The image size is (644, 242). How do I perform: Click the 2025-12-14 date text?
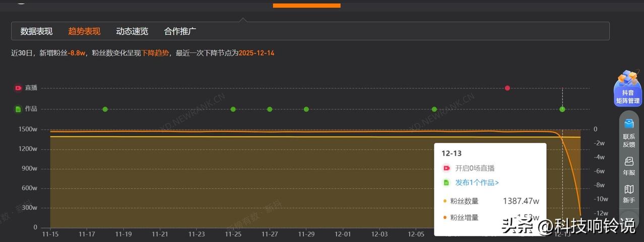(x=256, y=53)
